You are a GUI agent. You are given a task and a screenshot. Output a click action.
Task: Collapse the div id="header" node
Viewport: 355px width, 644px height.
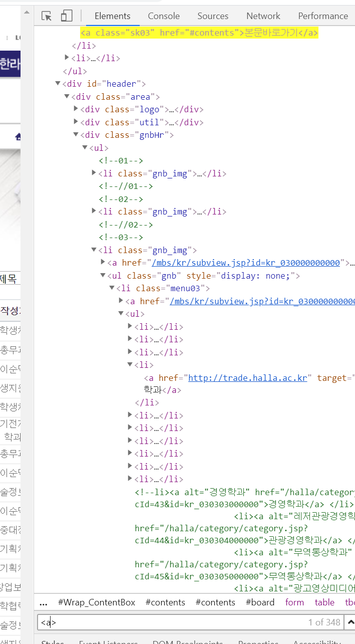(x=58, y=84)
